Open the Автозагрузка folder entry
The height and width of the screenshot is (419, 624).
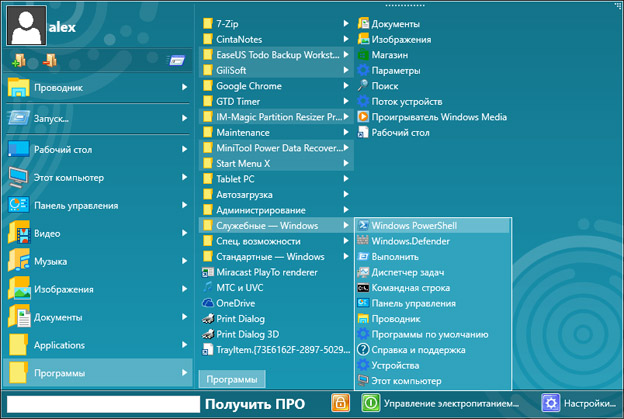pyautogui.click(x=276, y=195)
